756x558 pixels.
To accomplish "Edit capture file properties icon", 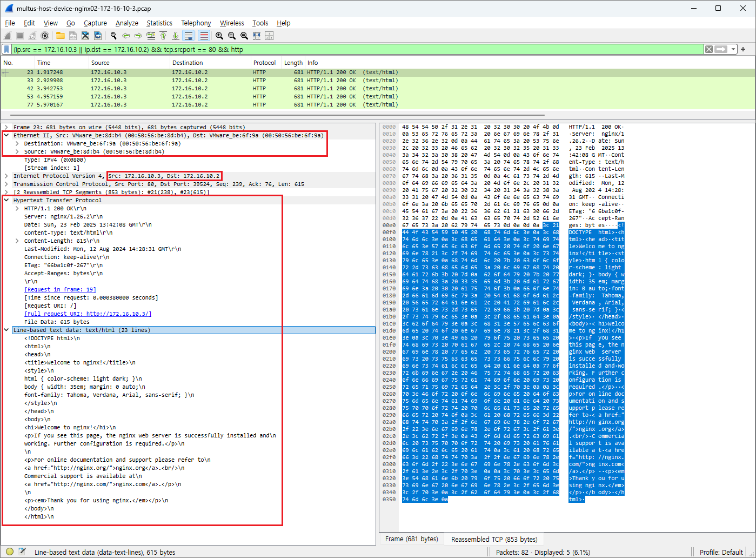I will coord(22,552).
